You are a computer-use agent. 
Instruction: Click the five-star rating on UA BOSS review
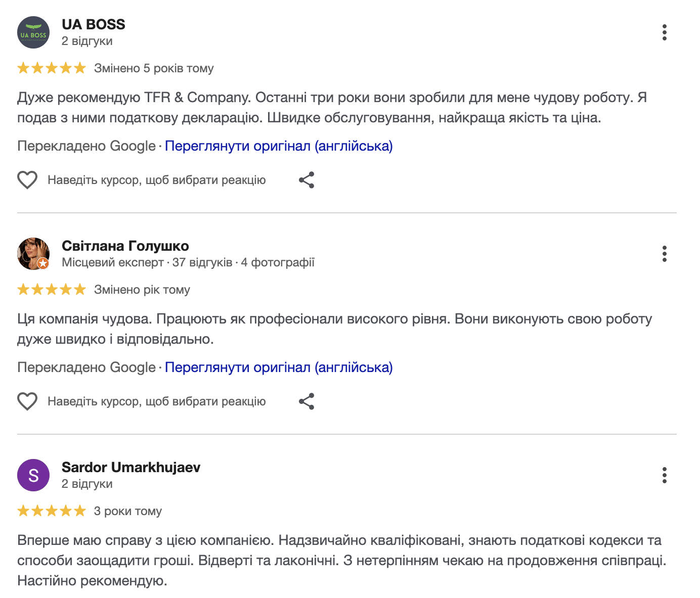pos(52,68)
